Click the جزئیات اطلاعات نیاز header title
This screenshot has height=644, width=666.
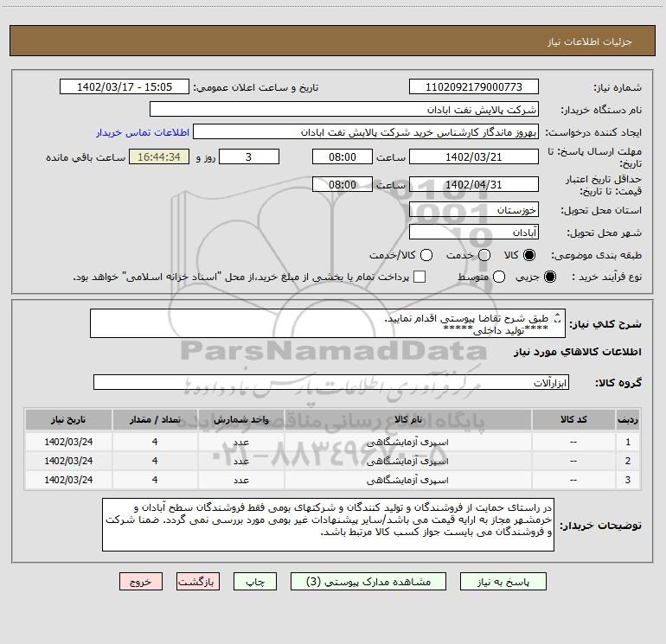pos(590,41)
